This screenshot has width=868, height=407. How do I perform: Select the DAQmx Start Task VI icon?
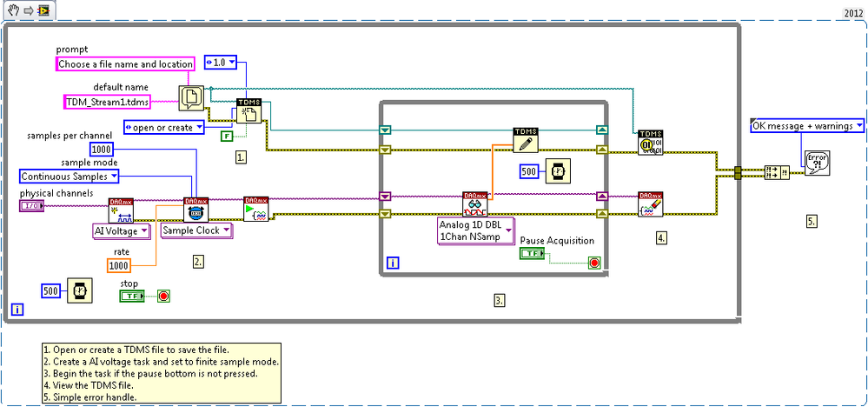[256, 210]
